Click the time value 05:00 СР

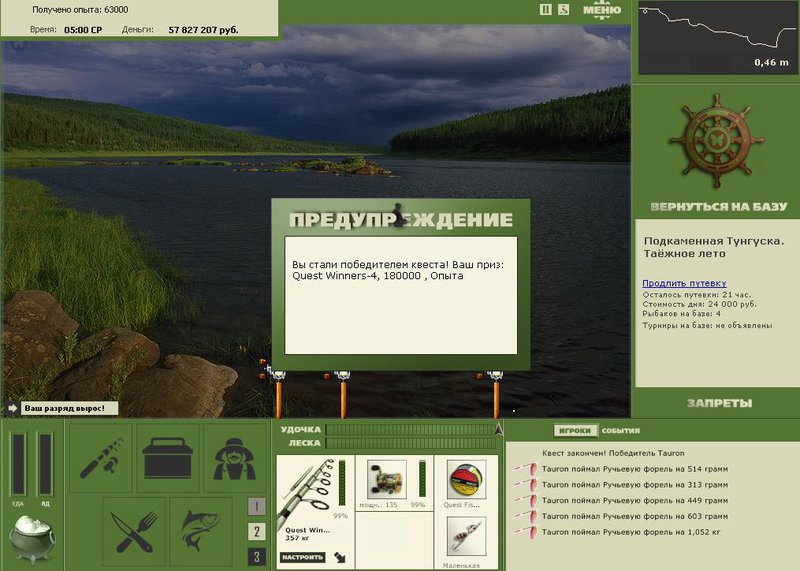pyautogui.click(x=83, y=30)
